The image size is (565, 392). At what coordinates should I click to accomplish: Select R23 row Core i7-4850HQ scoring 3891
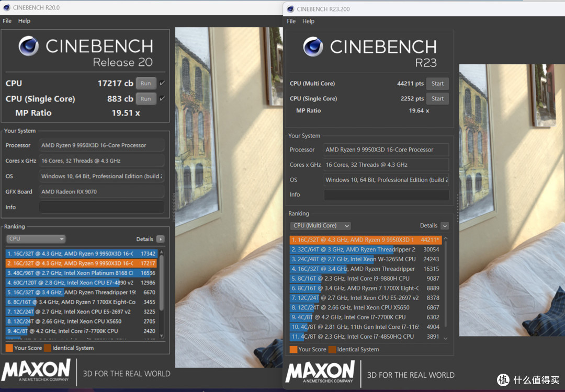point(365,337)
